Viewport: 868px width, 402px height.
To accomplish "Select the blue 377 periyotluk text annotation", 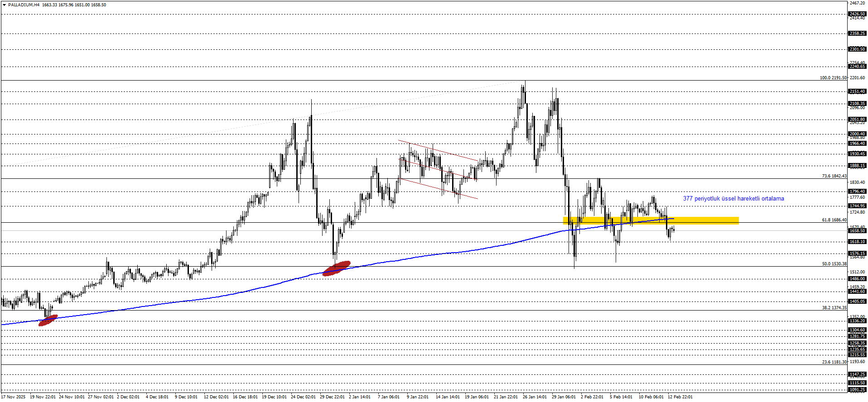I will [733, 199].
